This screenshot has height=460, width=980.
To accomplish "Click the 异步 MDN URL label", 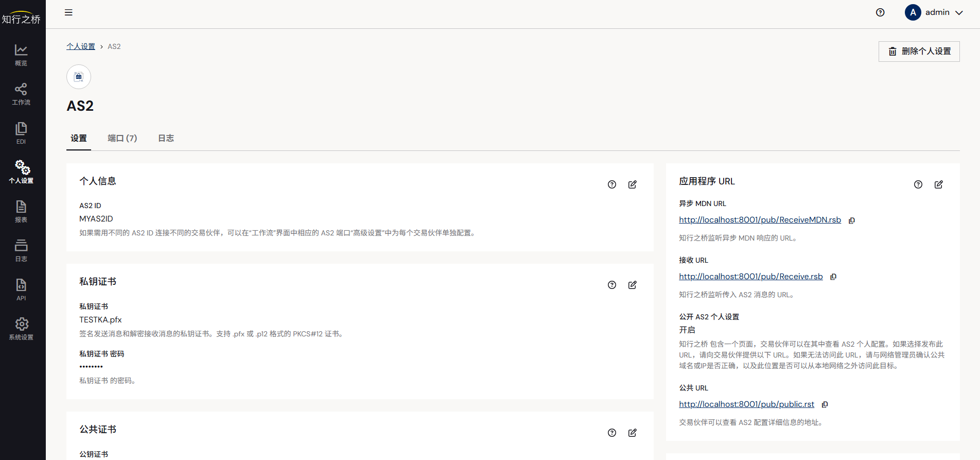I will (x=703, y=203).
